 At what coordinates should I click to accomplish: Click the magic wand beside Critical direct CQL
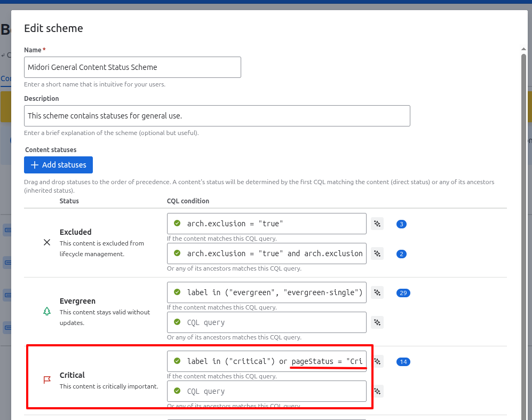click(377, 361)
